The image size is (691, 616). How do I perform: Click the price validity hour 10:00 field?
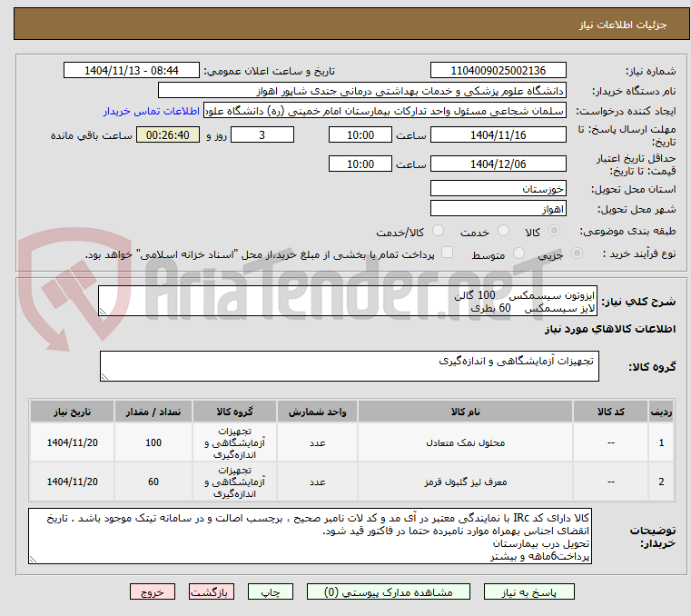point(360,164)
